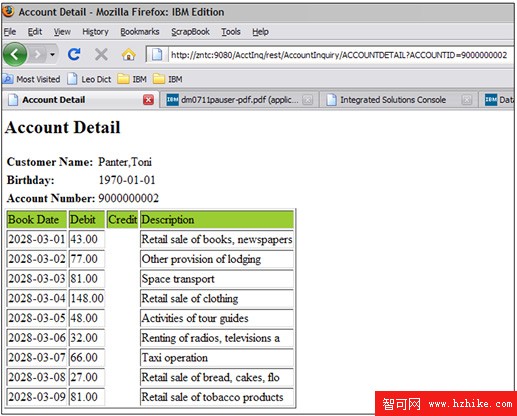Select the Retail sale of bread, cakes cell
517x416 pixels.
pyautogui.click(x=217, y=377)
